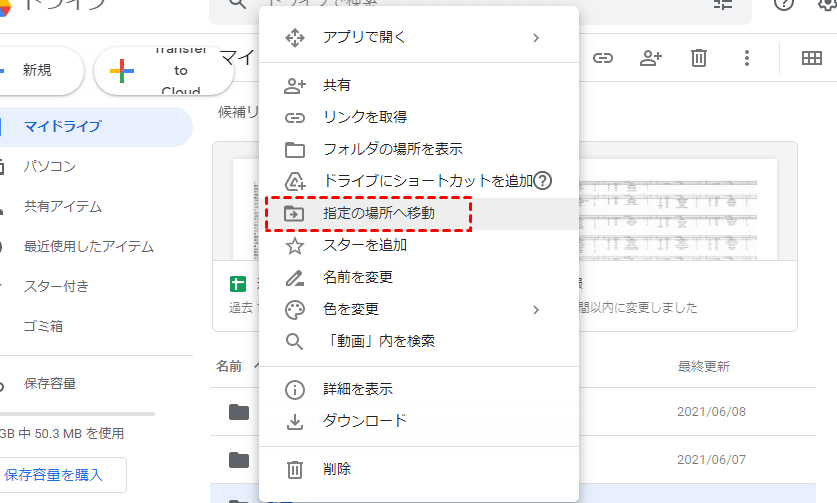The image size is (837, 503).
Task: Click the info icon beside 詳細を表示
Action: pos(295,390)
